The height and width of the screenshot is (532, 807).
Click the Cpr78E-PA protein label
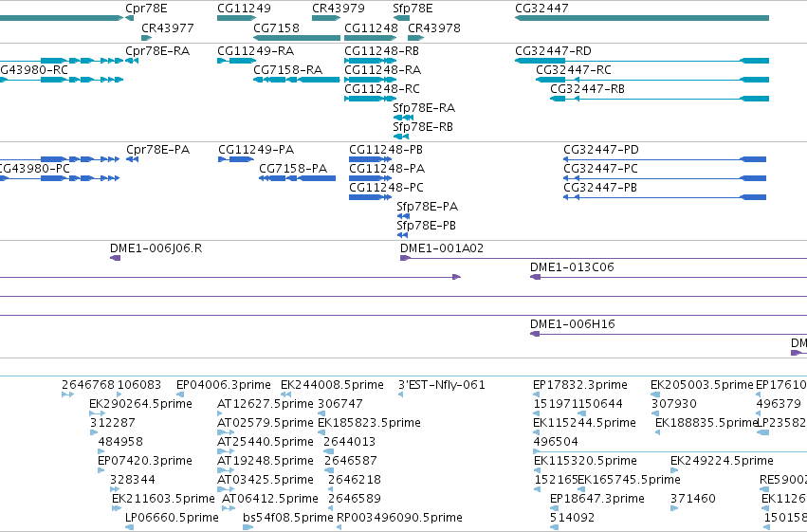point(158,150)
